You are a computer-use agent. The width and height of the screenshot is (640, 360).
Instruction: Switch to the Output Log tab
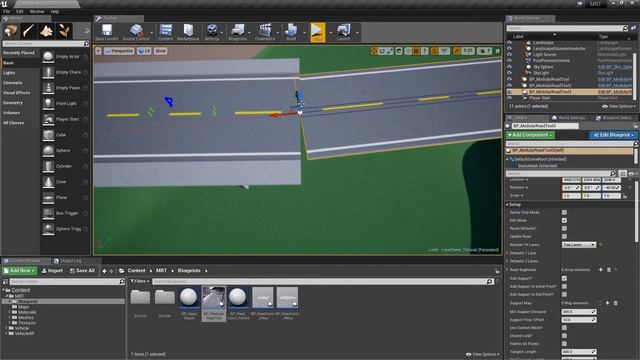point(71,261)
